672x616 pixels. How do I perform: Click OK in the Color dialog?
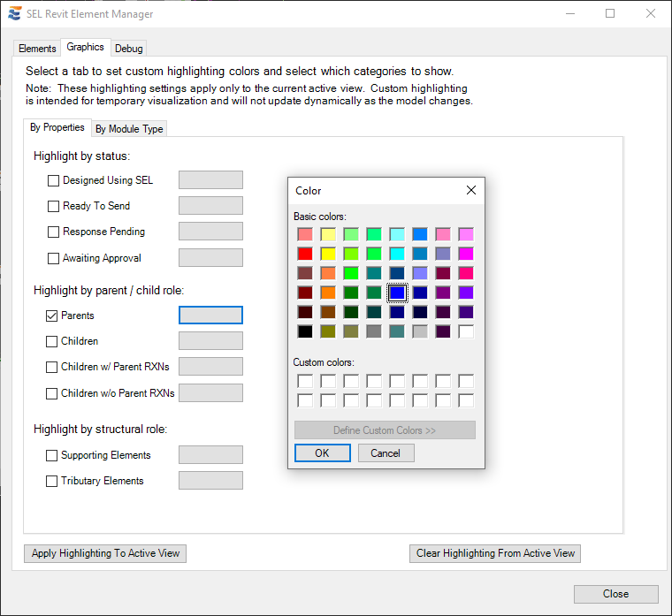click(x=322, y=452)
